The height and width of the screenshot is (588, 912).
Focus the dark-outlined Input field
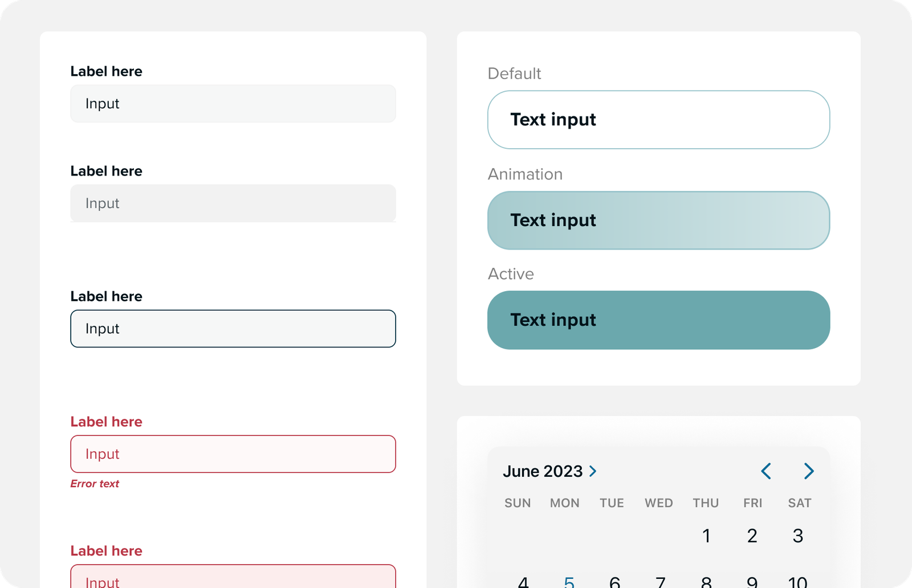click(233, 329)
